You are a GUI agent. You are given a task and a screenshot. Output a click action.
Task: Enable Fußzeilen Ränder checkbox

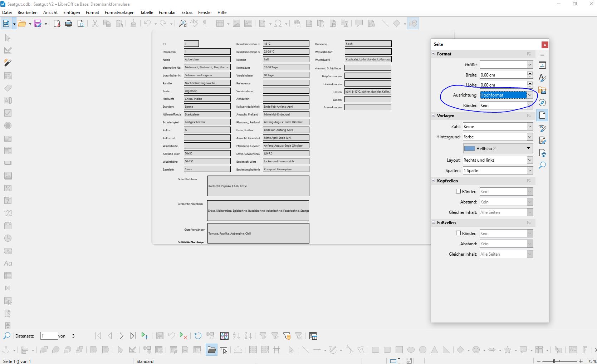458,233
